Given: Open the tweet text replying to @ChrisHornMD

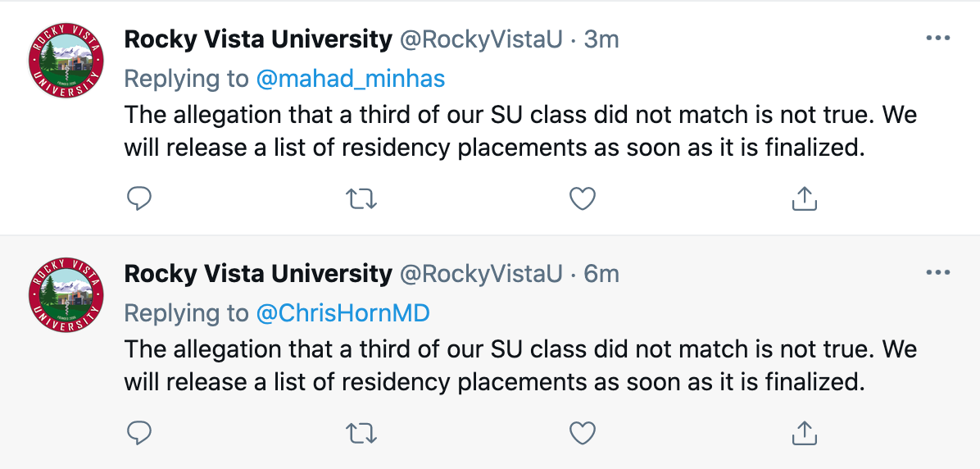Looking at the screenshot, I should coord(520,365).
